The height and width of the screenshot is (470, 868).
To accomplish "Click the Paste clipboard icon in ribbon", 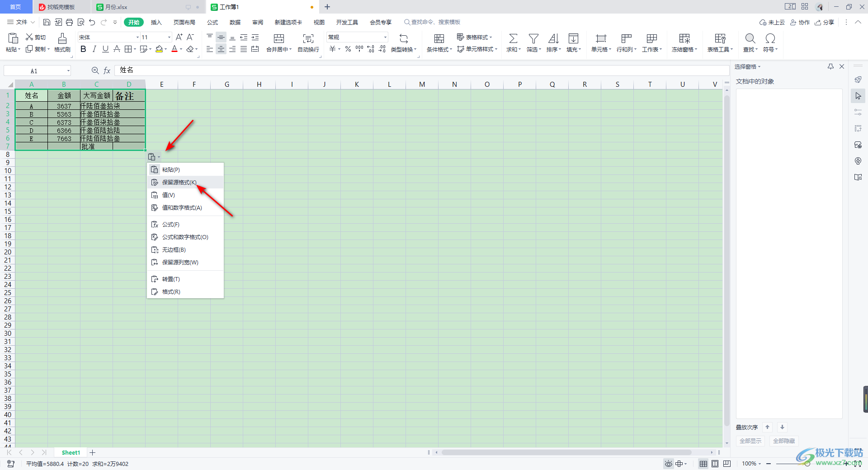I will click(13, 38).
